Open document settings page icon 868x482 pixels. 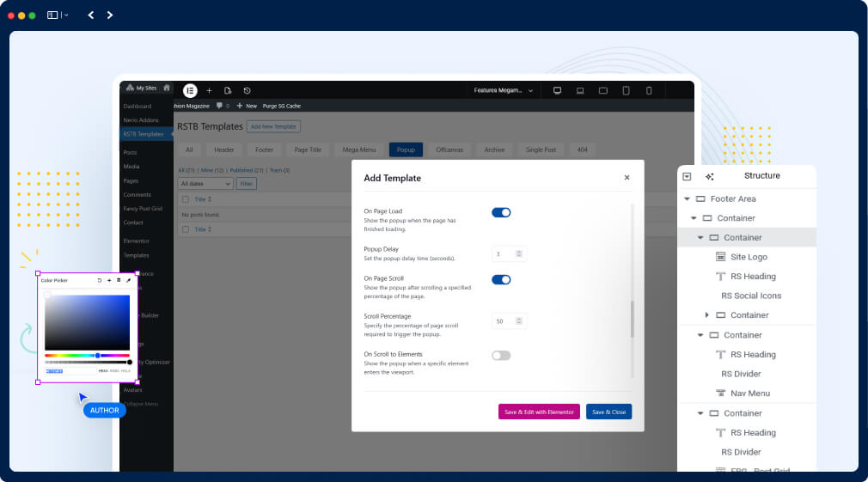tap(228, 91)
